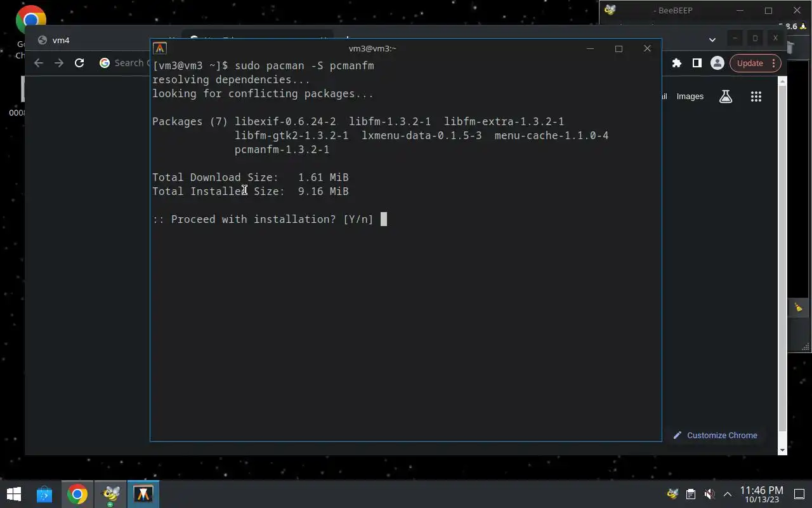
Task: Open the Chrome profile avatar
Action: [x=717, y=63]
